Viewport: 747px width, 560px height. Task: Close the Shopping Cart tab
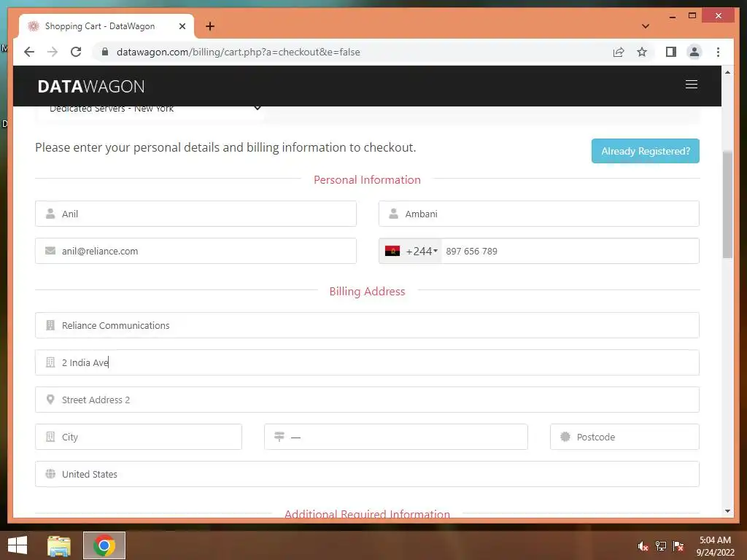182,26
